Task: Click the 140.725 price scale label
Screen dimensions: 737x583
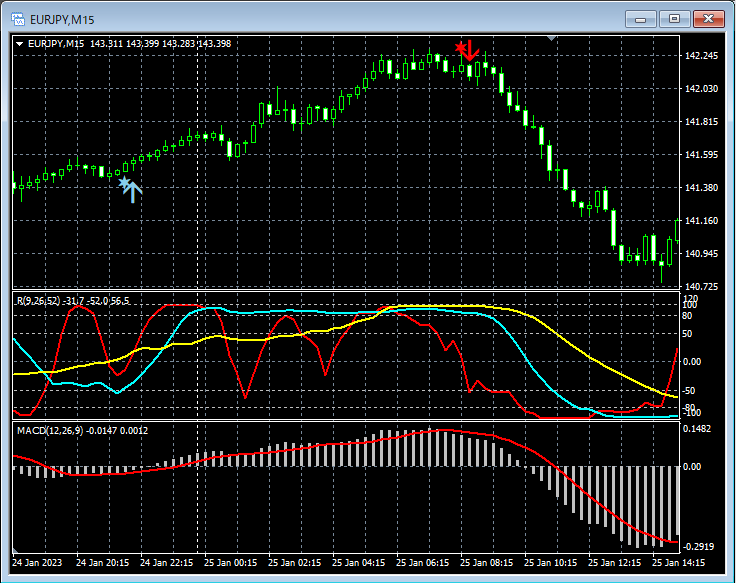Action: click(701, 286)
